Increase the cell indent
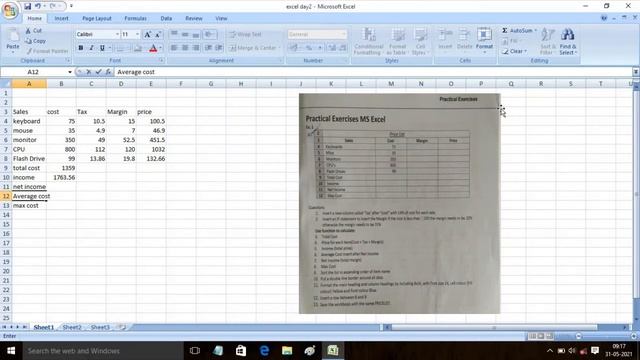Viewport: 640px width, 360px height. tap(219, 48)
